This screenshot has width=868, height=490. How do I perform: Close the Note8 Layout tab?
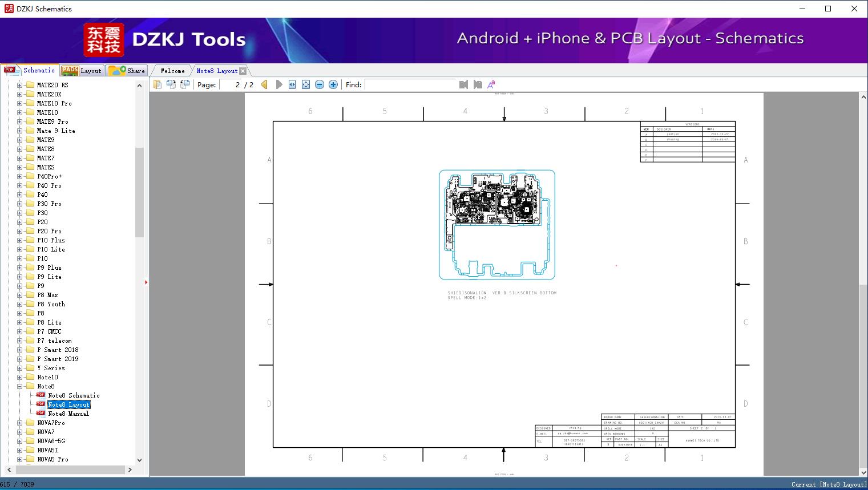tap(243, 71)
